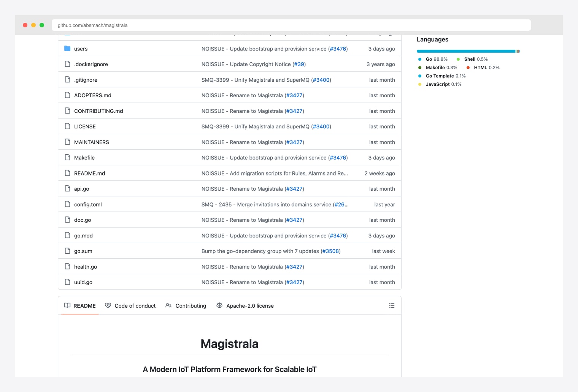
Task: Open the MAINTAINERS file
Action: coord(92,142)
